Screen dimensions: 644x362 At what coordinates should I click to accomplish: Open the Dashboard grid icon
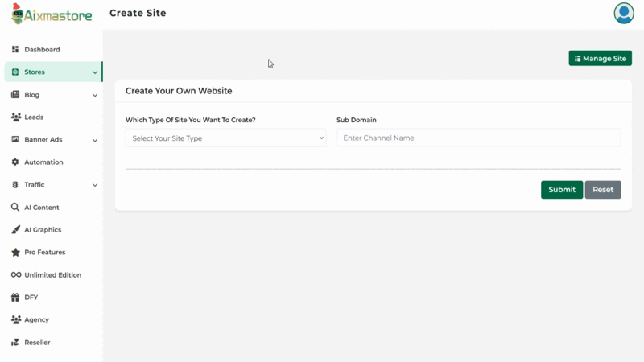[15, 49]
